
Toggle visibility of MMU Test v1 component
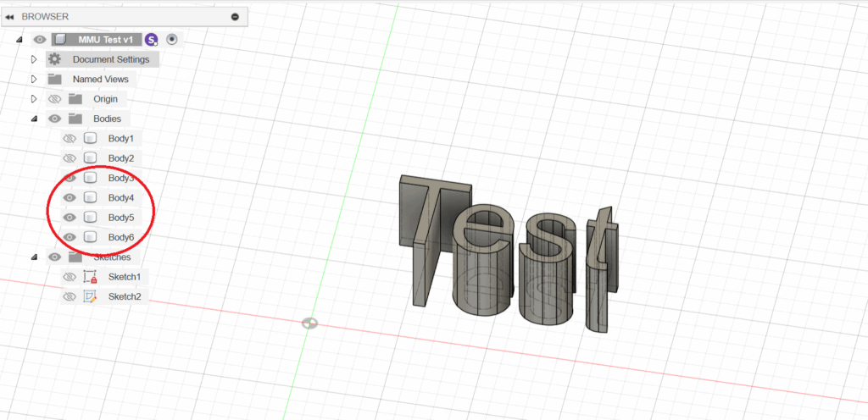point(39,40)
